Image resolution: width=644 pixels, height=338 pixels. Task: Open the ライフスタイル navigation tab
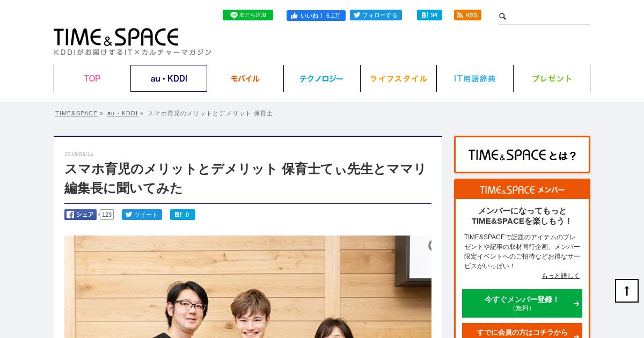tap(398, 78)
